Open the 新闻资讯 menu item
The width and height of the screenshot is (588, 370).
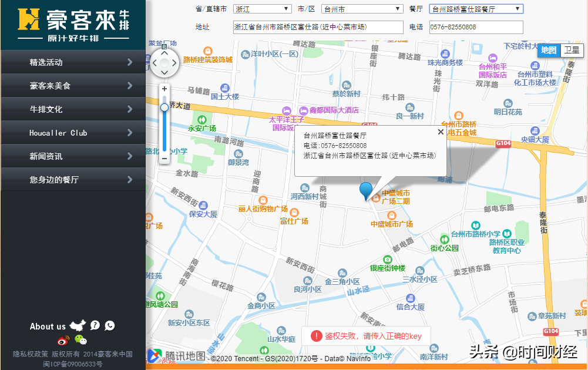(73, 156)
